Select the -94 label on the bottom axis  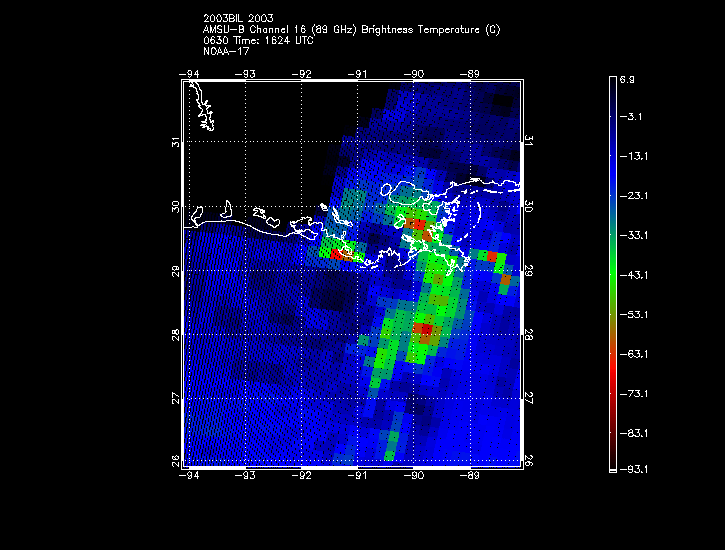click(189, 476)
